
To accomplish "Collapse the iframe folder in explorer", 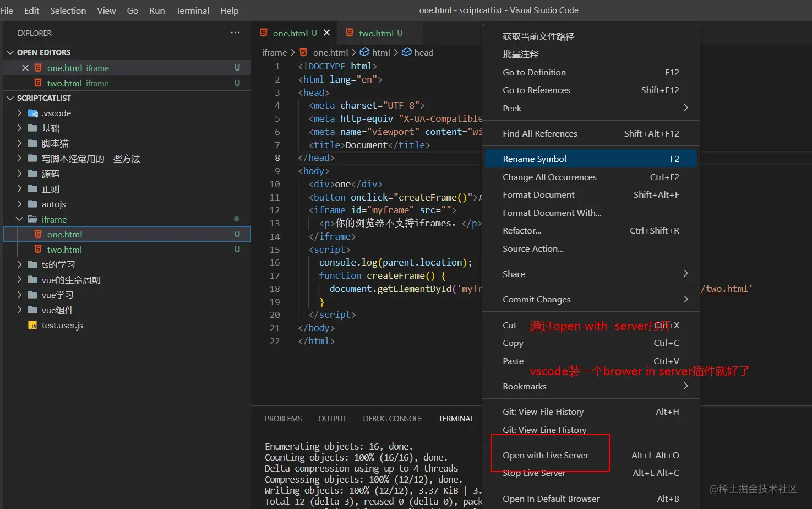I will [20, 219].
